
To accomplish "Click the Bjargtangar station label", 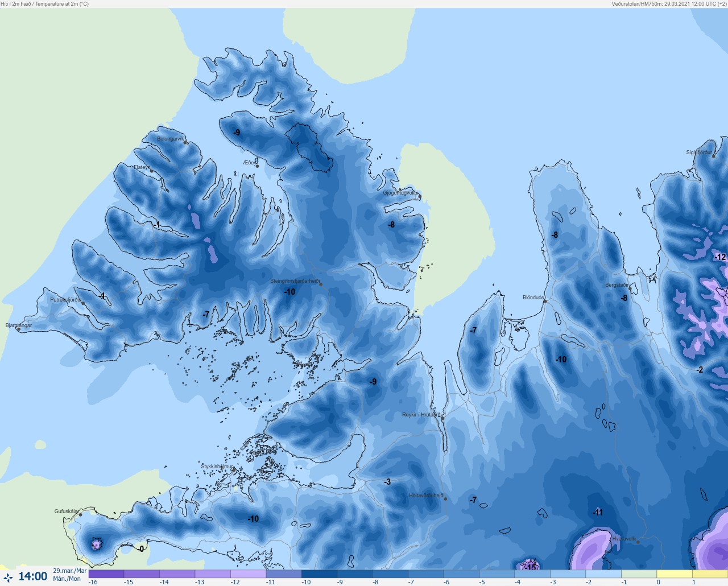I will click(19, 325).
